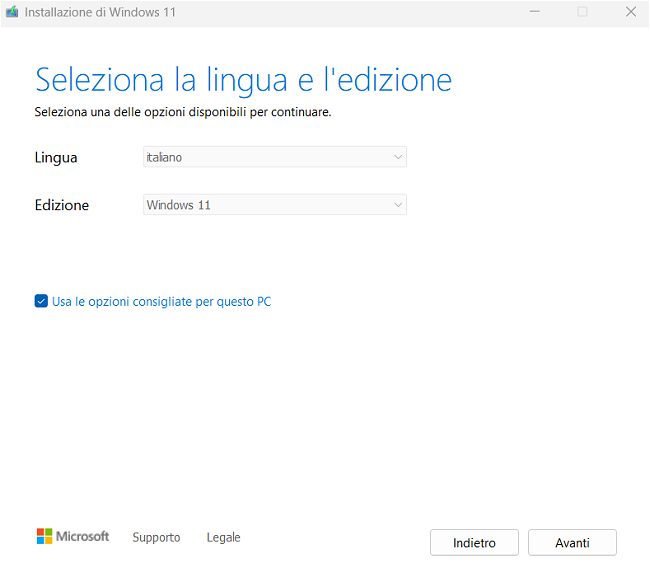650x577 pixels.
Task: Click the disabled maximize button in title bar
Action: click(582, 12)
